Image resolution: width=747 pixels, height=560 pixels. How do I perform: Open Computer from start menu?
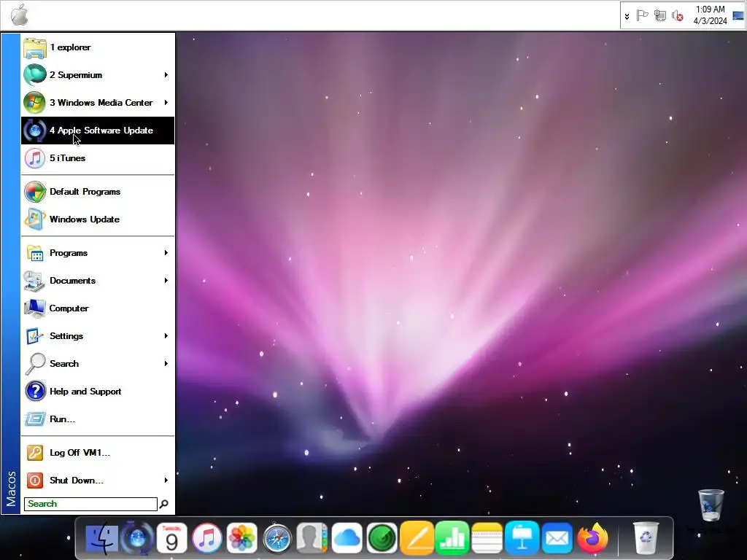(x=98, y=308)
